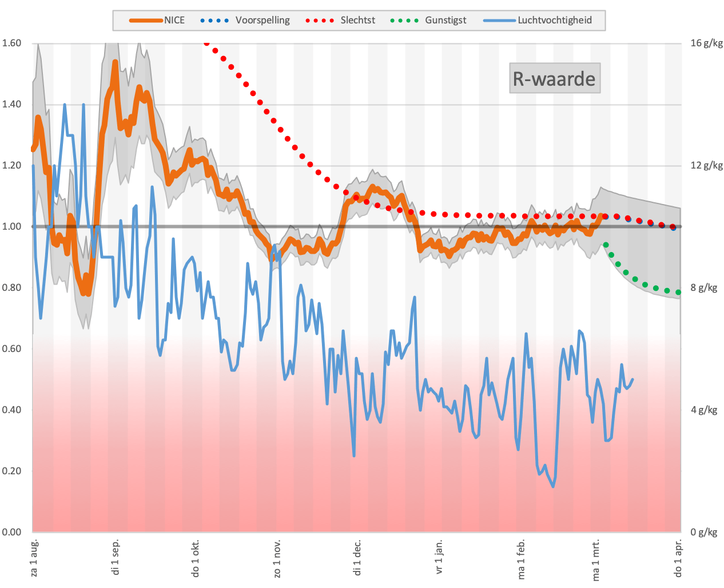This screenshot has height=588, width=724.
Task: Click the Slechtst legend label
Action: click(x=358, y=21)
